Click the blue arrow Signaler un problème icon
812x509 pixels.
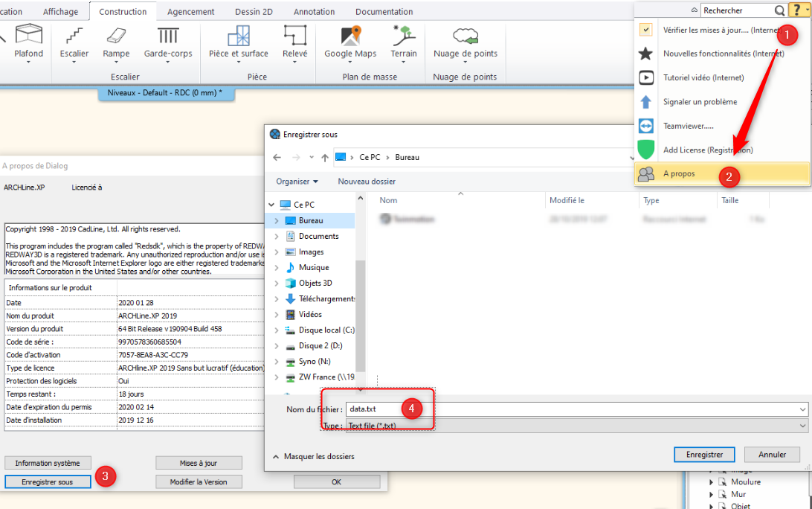pos(645,102)
